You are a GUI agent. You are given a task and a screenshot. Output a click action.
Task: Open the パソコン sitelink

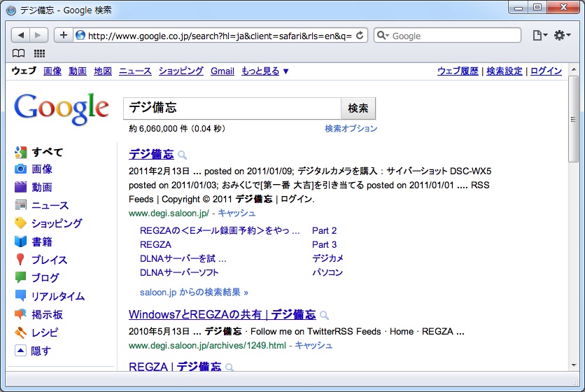click(x=327, y=272)
